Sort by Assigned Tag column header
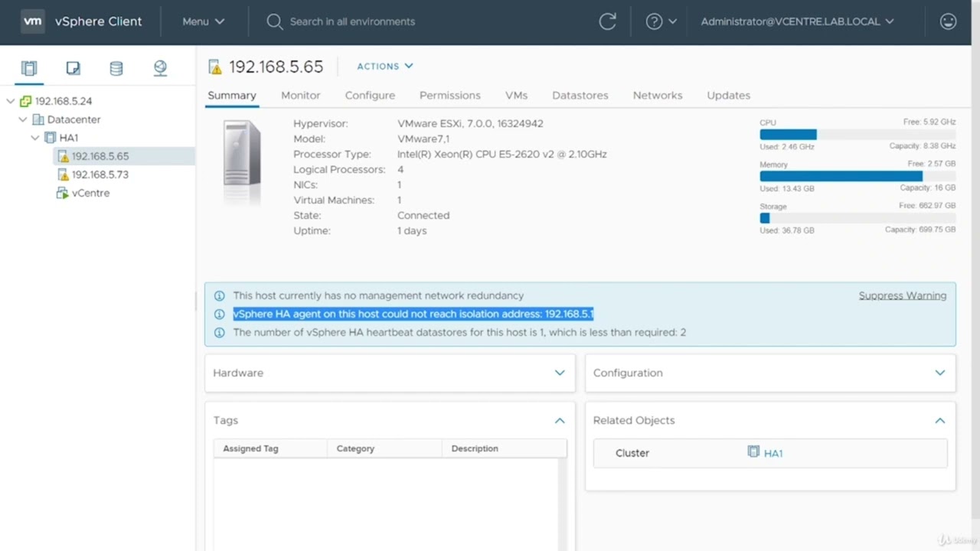 click(x=270, y=448)
